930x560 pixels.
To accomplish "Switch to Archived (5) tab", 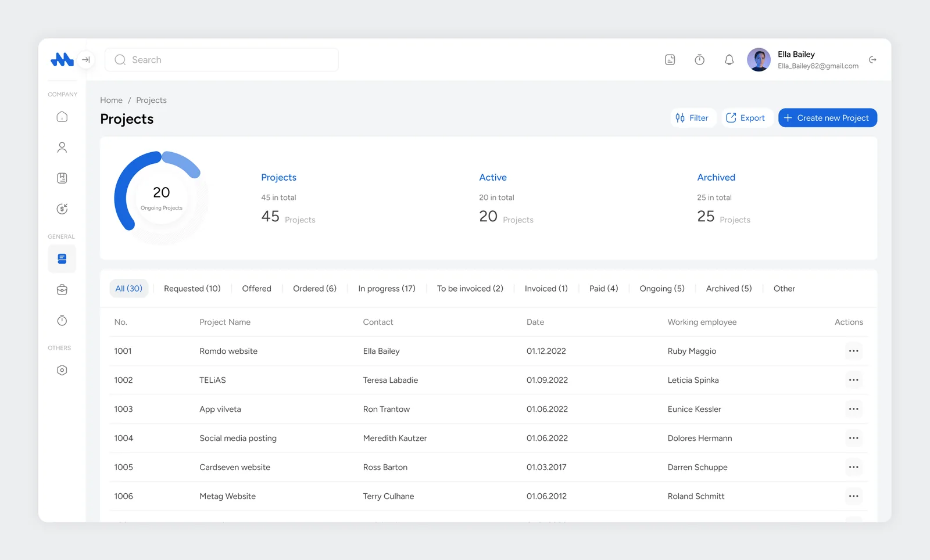I will coord(729,288).
